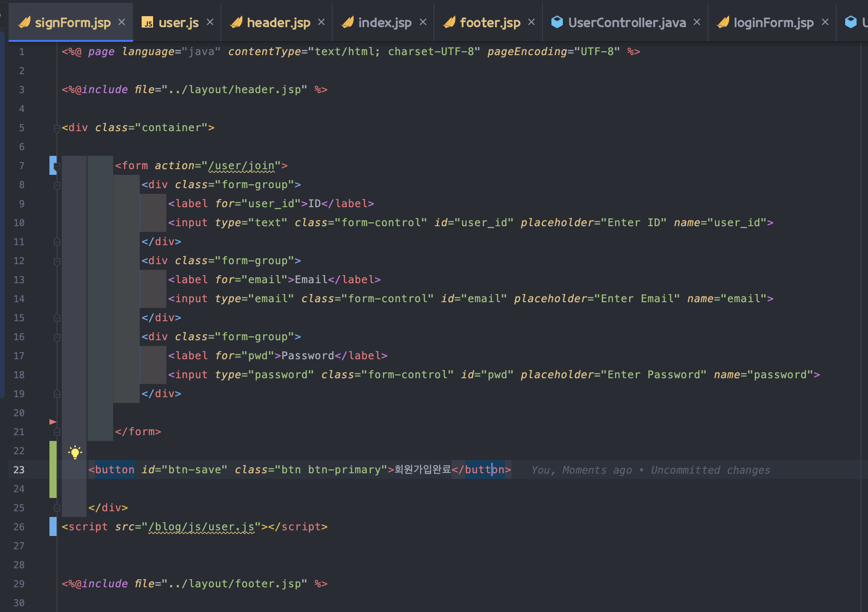Click the /blog/js/user.js script path
This screenshot has width=868, height=612.
202,526
